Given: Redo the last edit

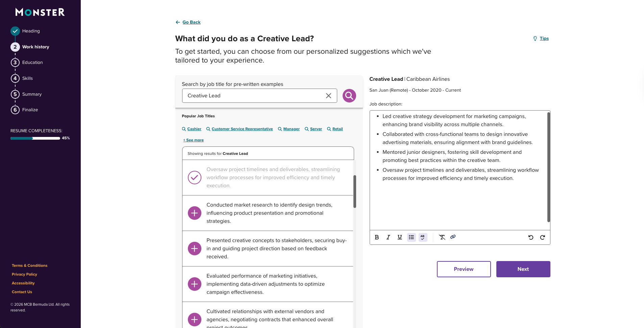Looking at the screenshot, I should pos(542,237).
